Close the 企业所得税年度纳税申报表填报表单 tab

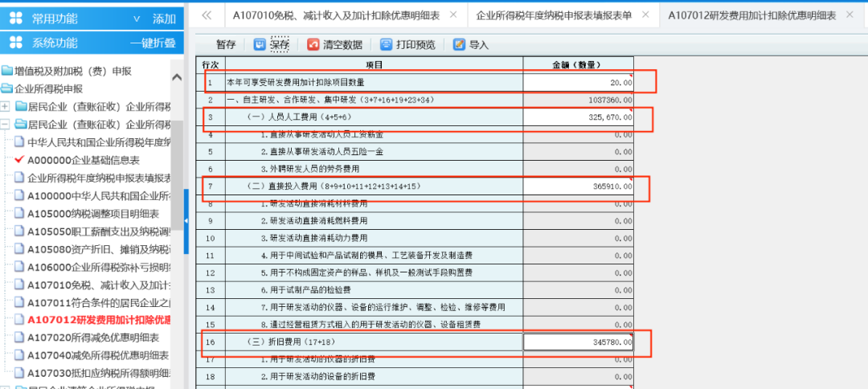point(645,15)
